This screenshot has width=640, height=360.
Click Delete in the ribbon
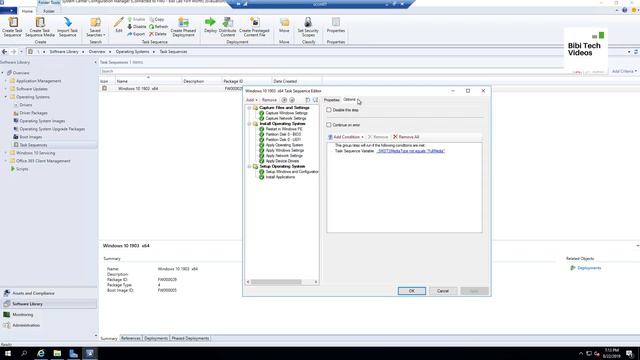(x=158, y=34)
